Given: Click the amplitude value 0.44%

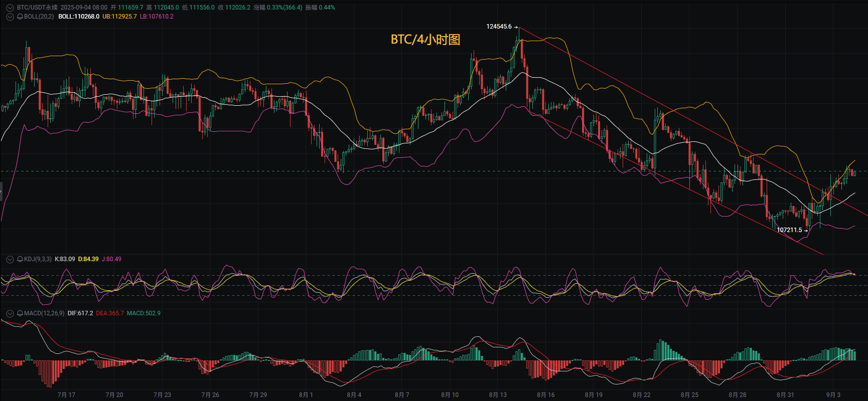Looking at the screenshot, I should (x=327, y=8).
